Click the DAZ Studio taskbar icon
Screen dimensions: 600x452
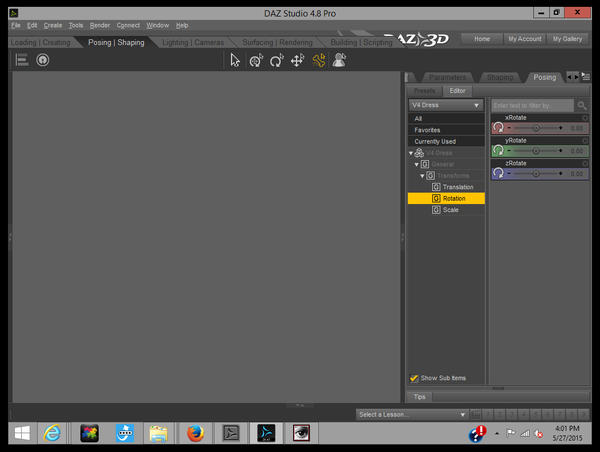click(x=266, y=433)
